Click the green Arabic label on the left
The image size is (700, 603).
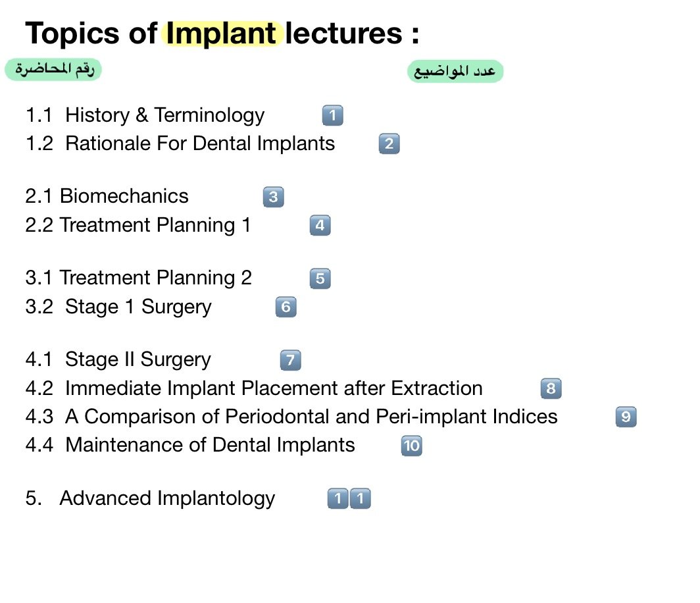(53, 69)
